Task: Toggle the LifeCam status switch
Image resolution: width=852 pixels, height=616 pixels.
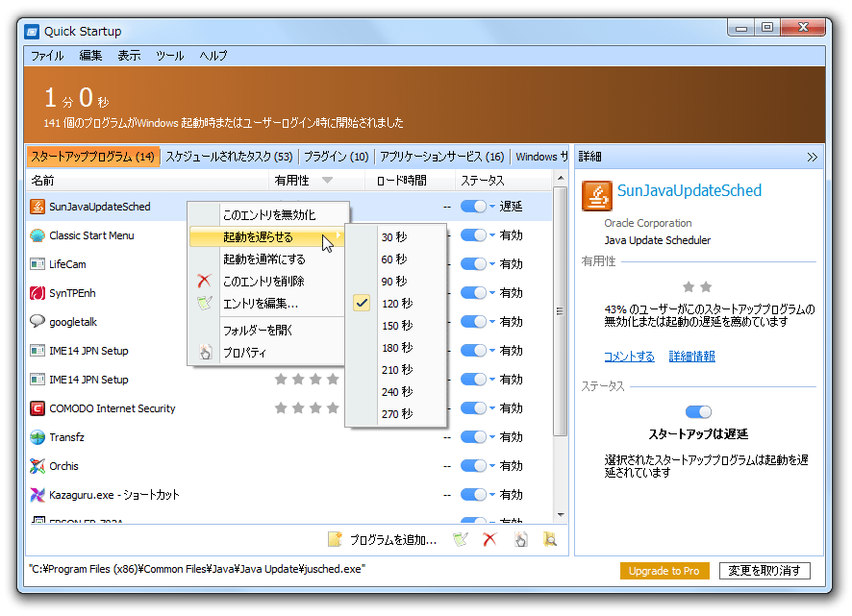Action: pyautogui.click(x=473, y=264)
